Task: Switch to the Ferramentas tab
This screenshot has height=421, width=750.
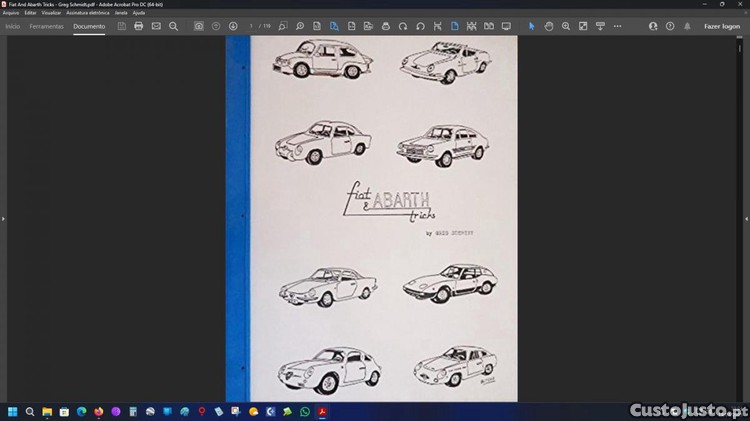Action: coord(47,26)
